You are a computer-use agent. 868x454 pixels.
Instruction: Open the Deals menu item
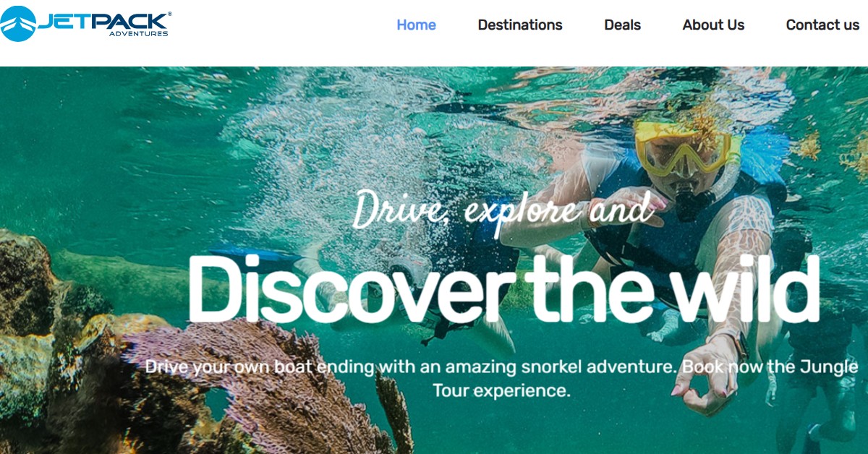click(x=623, y=25)
